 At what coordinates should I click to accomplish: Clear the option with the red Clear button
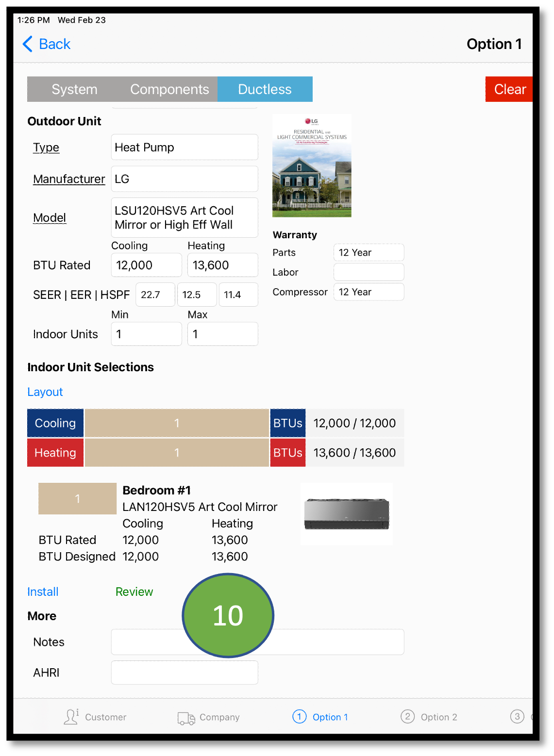tap(509, 89)
